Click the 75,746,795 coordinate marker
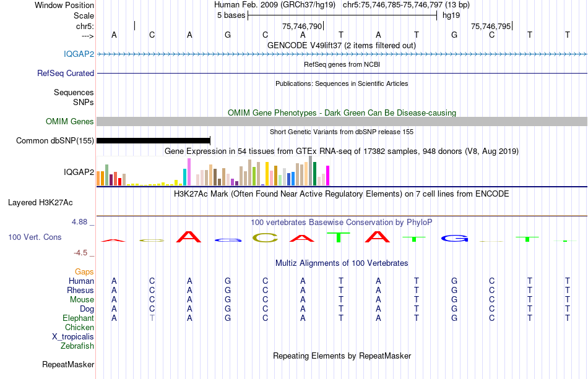The width and height of the screenshot is (588, 379). [x=491, y=26]
